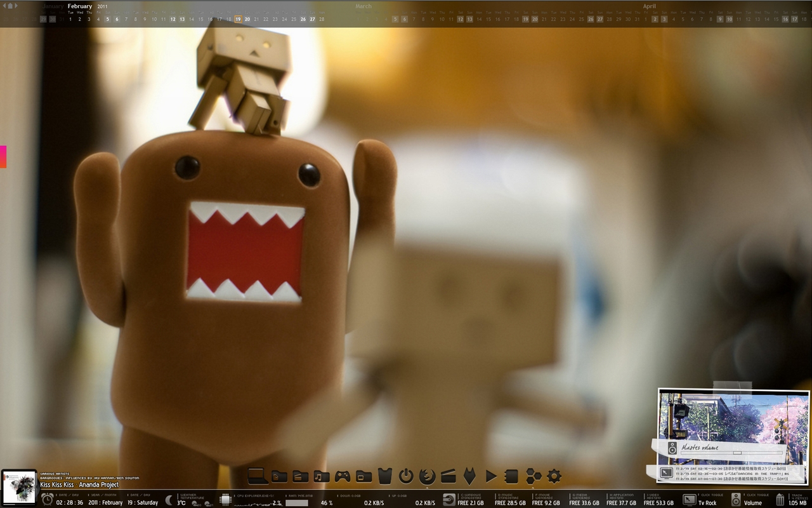Viewport: 812px width, 508px height.
Task: Select February 6 in the calendar
Action: coord(117,19)
